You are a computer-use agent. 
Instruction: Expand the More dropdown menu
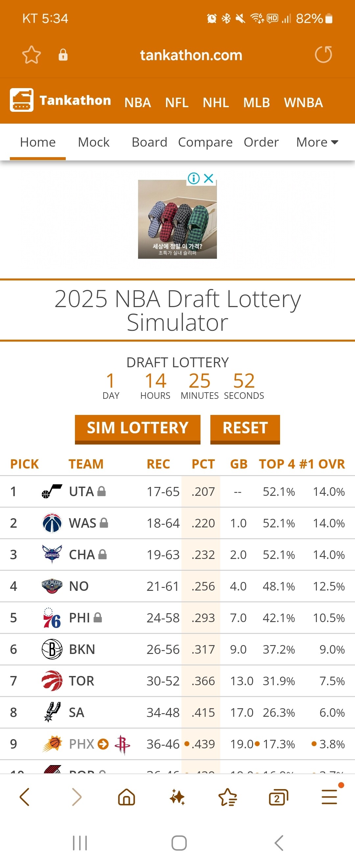tap(317, 142)
